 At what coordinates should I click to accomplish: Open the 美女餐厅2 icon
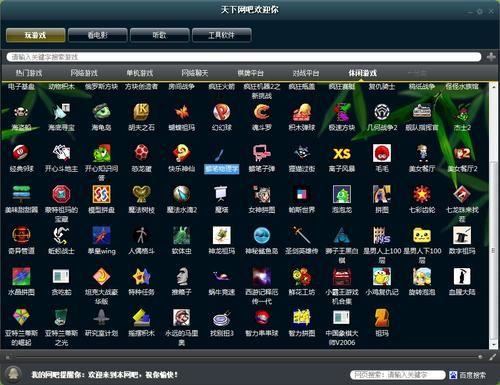pyautogui.click(x=462, y=153)
